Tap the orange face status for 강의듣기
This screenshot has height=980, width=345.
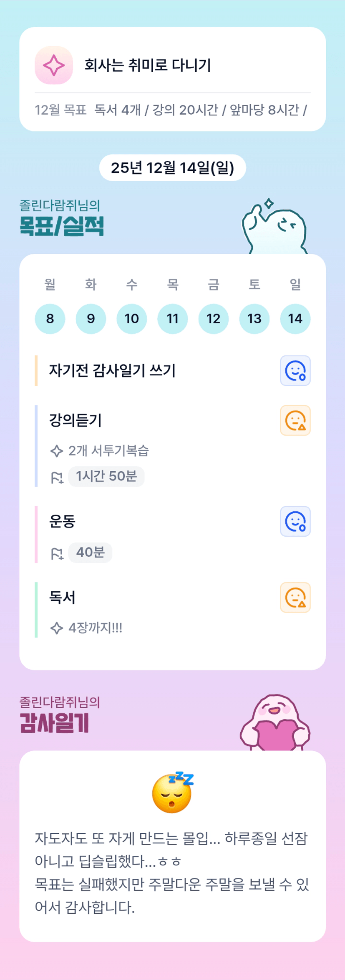(x=295, y=420)
